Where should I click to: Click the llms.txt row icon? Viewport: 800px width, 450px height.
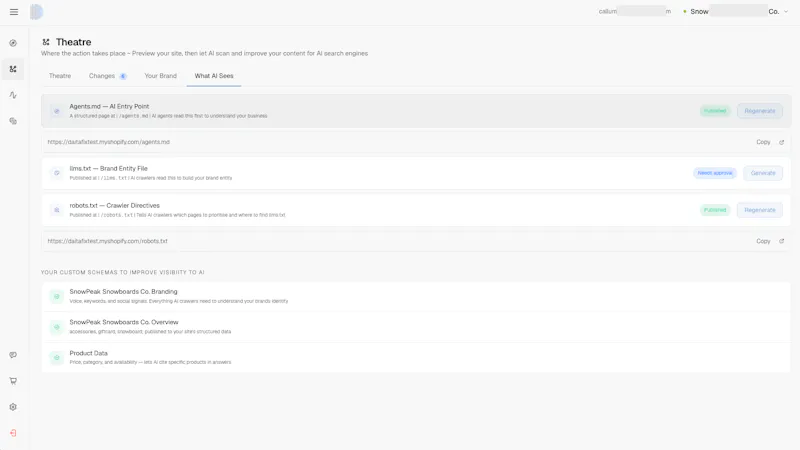point(57,173)
